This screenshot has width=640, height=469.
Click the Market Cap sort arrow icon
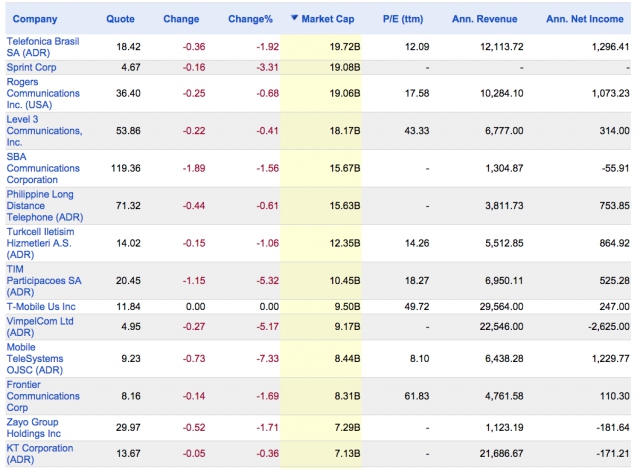pos(294,18)
